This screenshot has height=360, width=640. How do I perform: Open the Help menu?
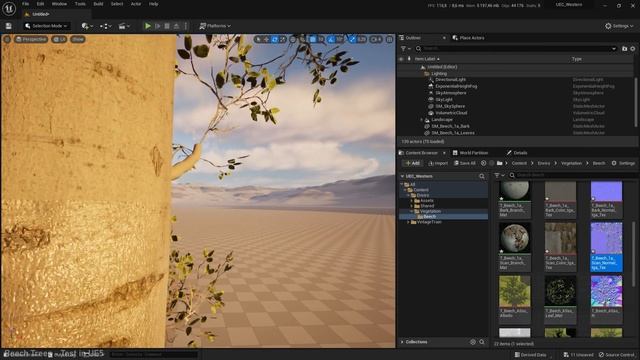(x=153, y=4)
